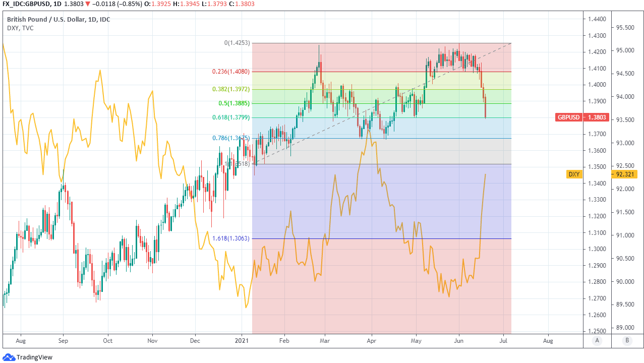Select the DXY, TVC legend entry
Image resolution: width=644 pixels, height=363 pixels.
coord(21,28)
